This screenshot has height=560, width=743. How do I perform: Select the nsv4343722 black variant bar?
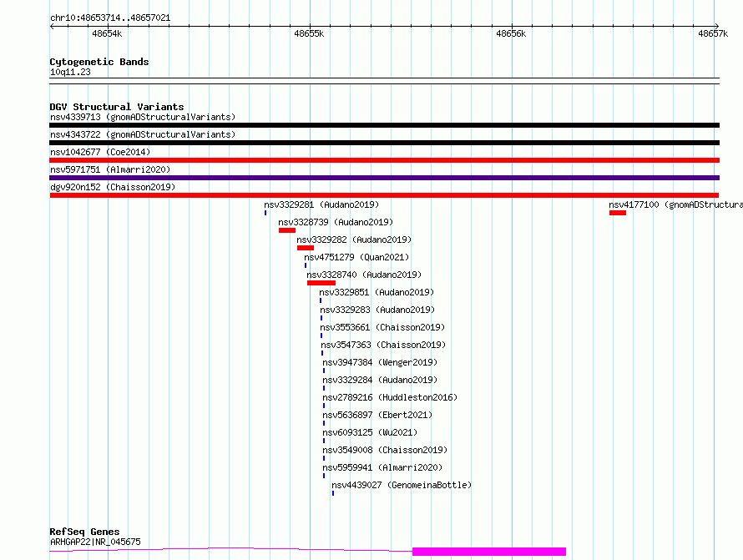pyautogui.click(x=384, y=143)
